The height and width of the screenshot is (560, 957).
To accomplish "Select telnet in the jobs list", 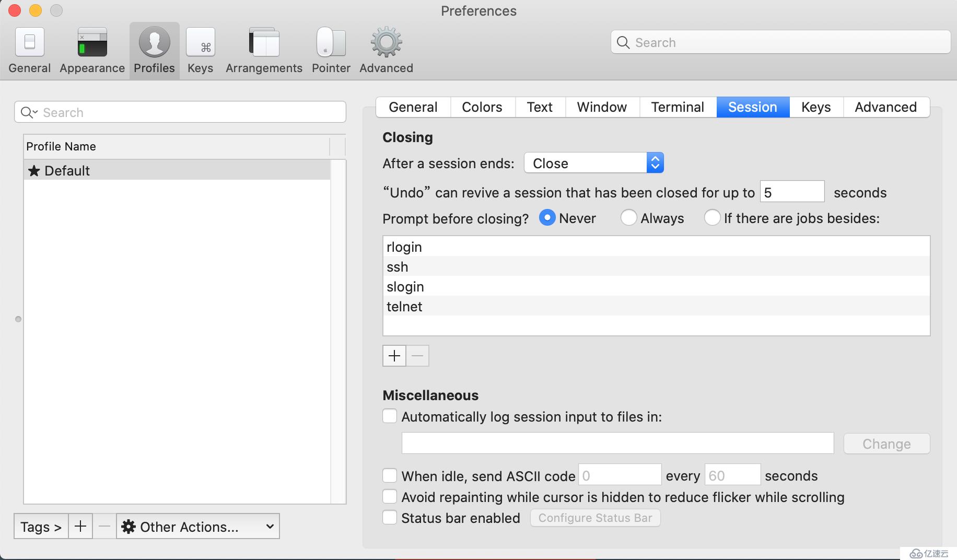I will click(656, 306).
